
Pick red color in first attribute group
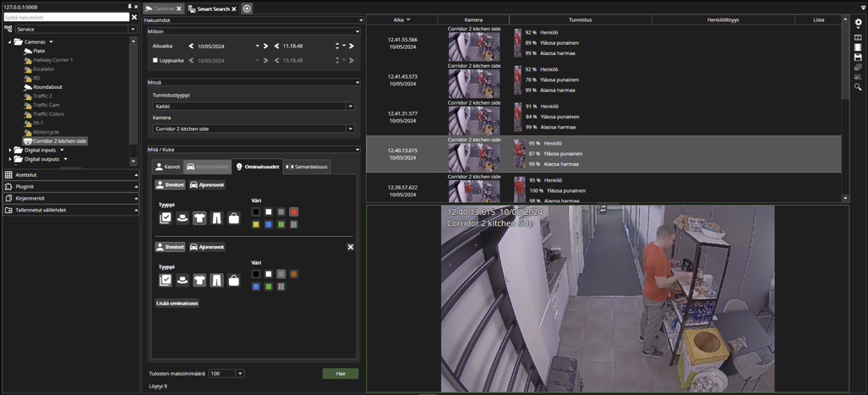tap(294, 211)
